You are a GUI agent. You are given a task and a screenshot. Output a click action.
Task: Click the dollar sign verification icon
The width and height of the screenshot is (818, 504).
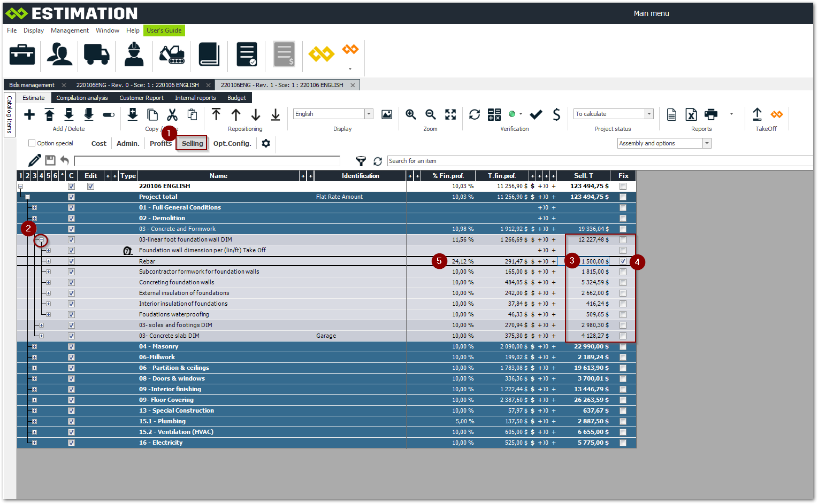point(556,114)
